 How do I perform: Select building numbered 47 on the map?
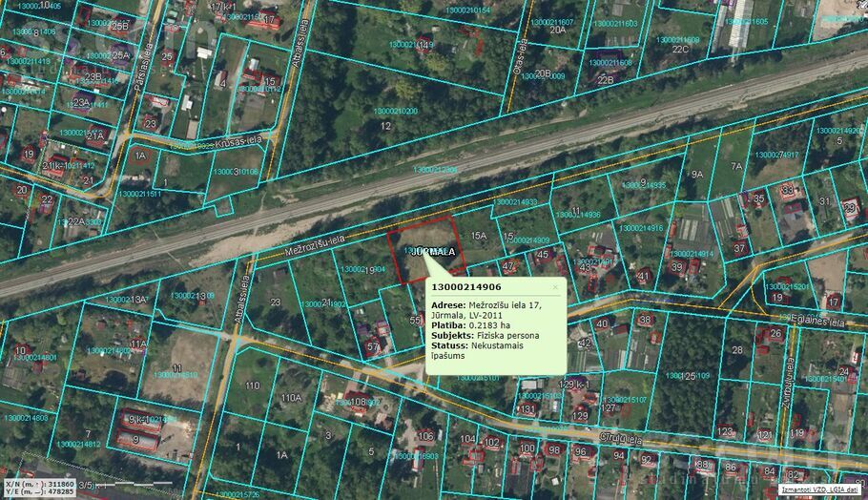(508, 266)
